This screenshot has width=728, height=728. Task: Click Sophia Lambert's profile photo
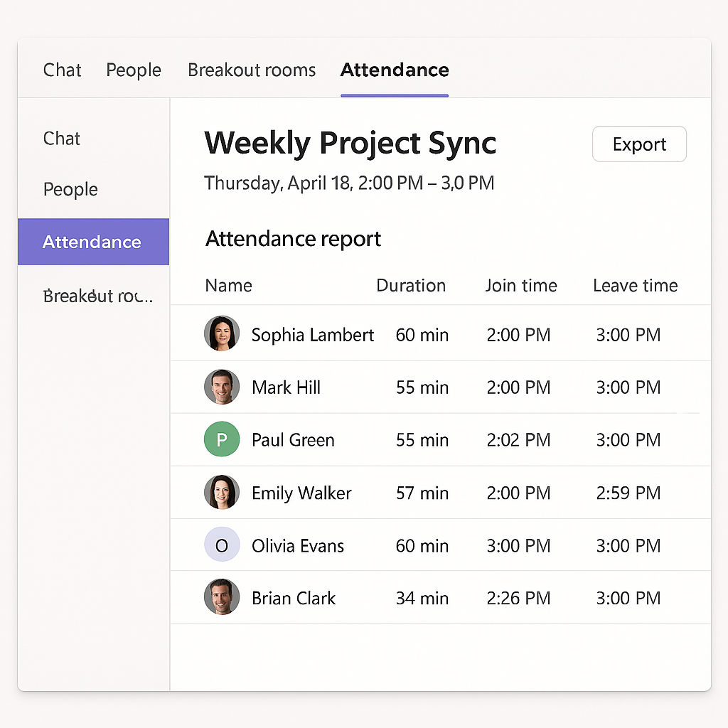(x=222, y=333)
